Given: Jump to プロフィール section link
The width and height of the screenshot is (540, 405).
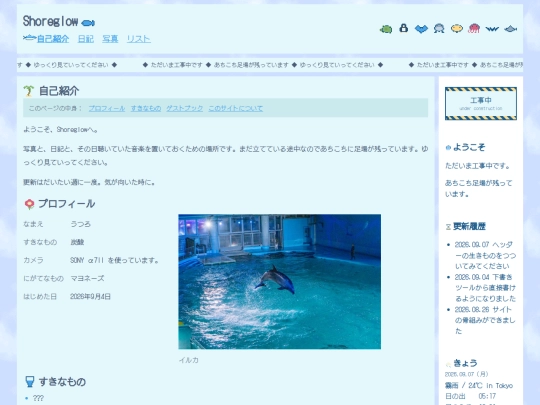Looking at the screenshot, I should 107,108.
